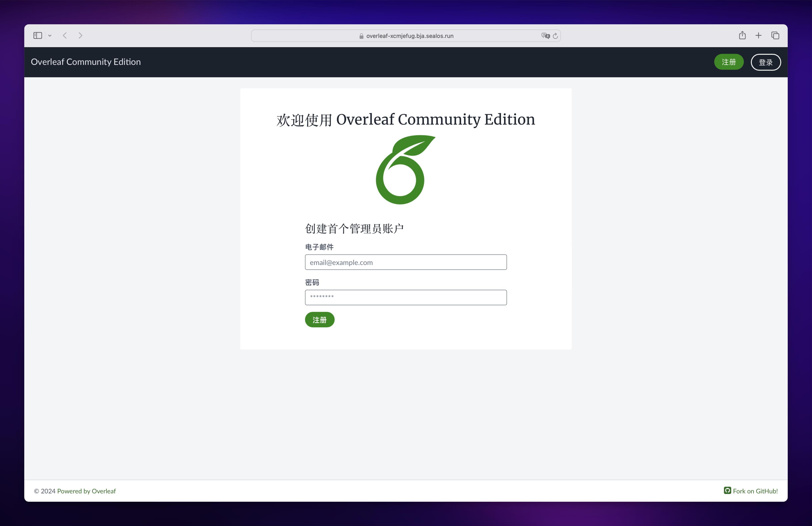Click the back navigation arrow
Viewport: 812px width, 526px height.
[x=65, y=35]
